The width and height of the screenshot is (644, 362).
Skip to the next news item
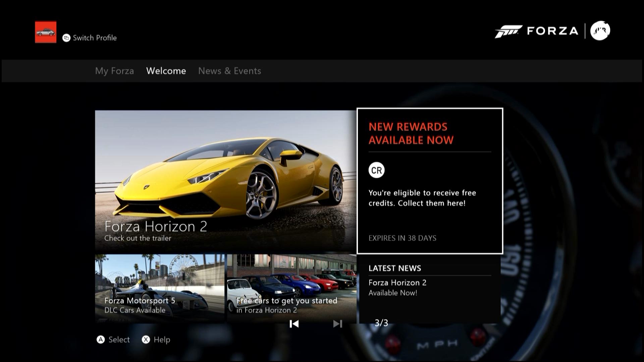(x=338, y=324)
